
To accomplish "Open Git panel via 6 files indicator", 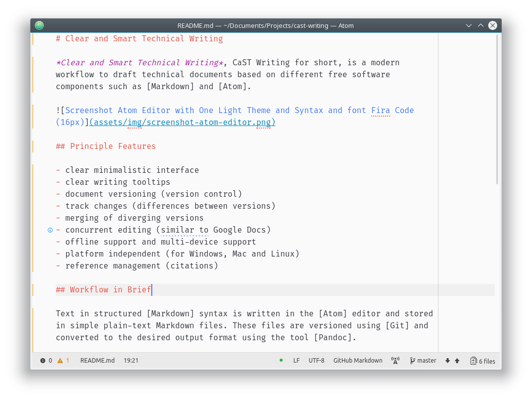I will tap(482, 361).
